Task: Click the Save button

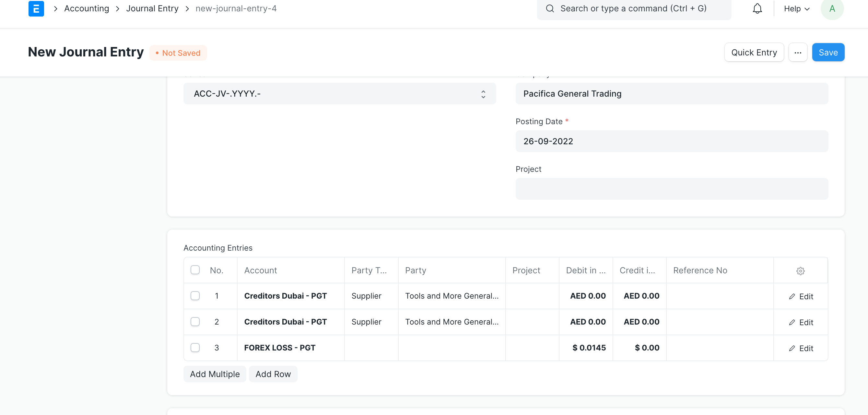Action: point(828,53)
